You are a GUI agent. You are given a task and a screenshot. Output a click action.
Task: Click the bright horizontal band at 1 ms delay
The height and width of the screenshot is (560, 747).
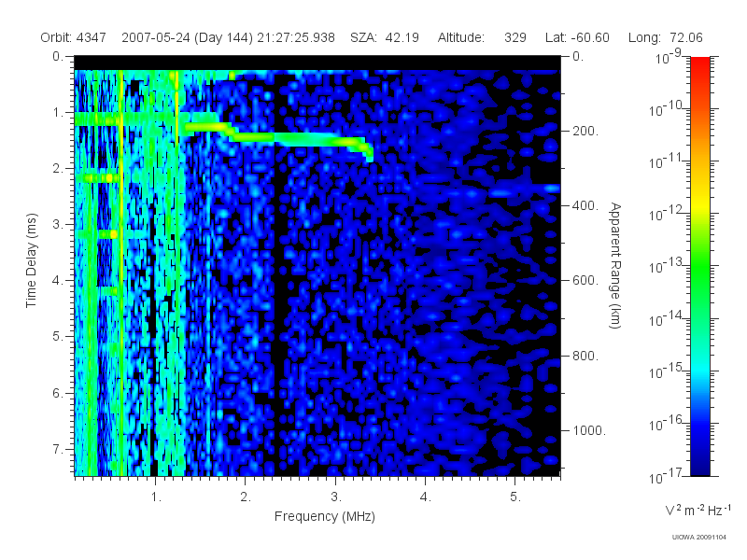(x=147, y=119)
